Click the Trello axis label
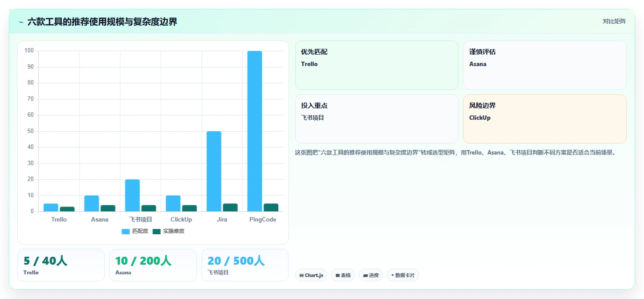 pyautogui.click(x=59, y=219)
